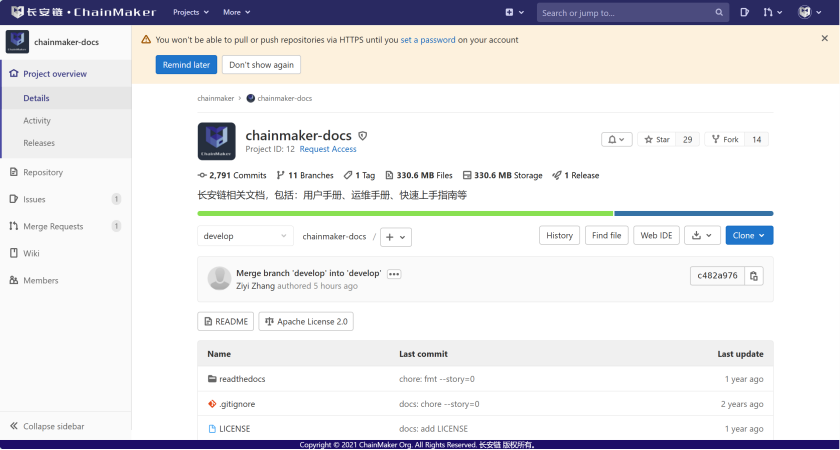Screen dimensions: 840x450
Task: Click chainmaker breadcrumb link
Action: (215, 98)
